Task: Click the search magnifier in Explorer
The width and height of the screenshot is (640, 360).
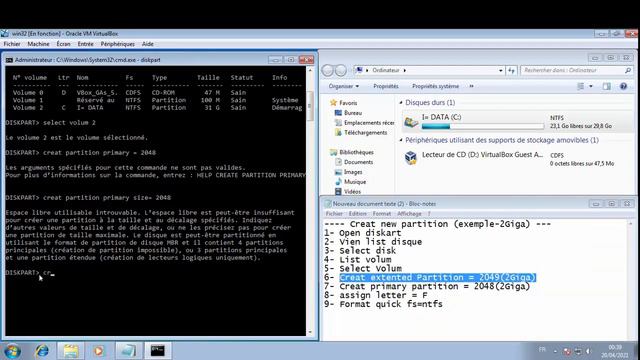Action: click(628, 70)
